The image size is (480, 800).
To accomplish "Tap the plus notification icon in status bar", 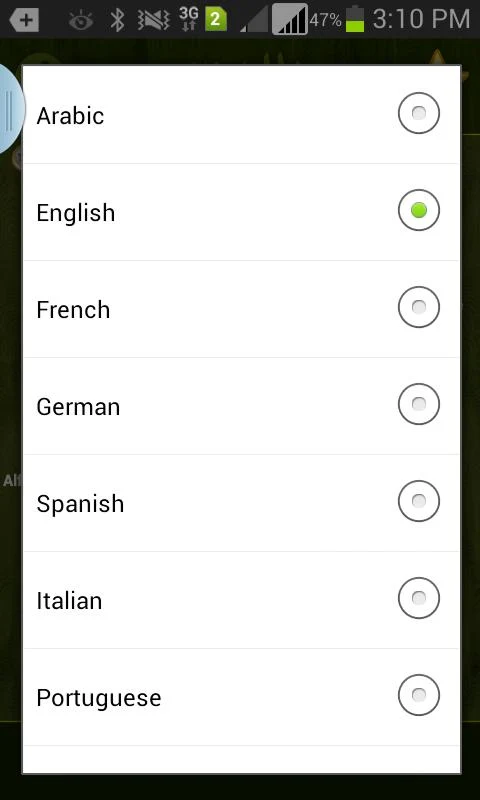I will [x=24, y=20].
